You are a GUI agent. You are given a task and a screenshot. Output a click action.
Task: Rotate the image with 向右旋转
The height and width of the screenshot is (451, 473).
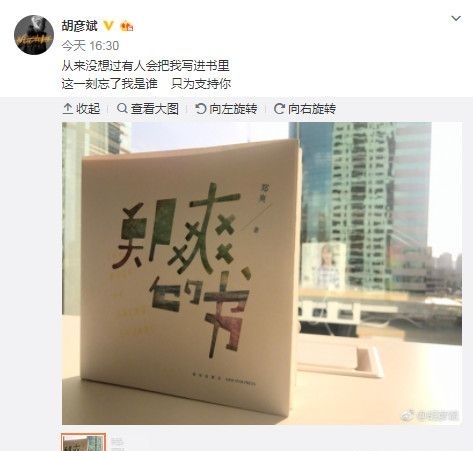pos(305,109)
